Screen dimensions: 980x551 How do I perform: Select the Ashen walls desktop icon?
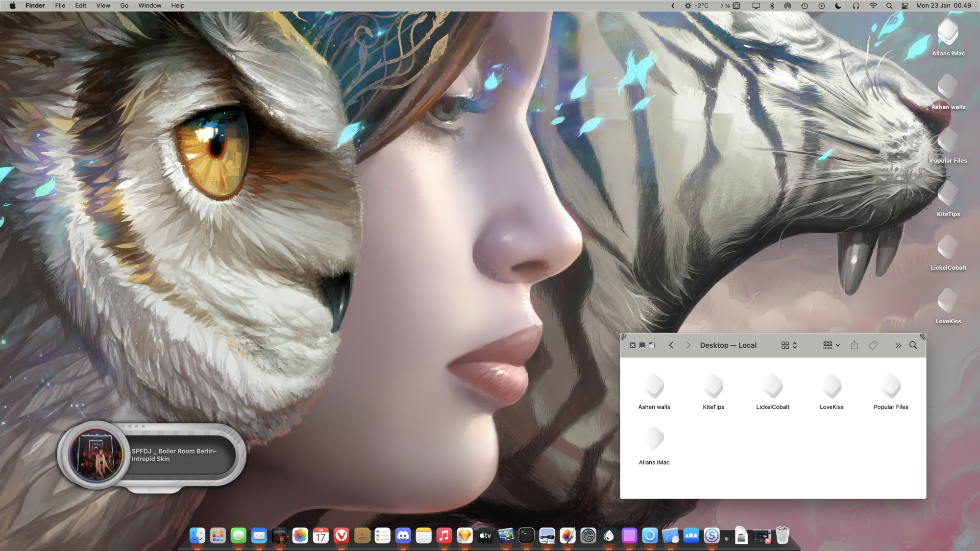[948, 92]
